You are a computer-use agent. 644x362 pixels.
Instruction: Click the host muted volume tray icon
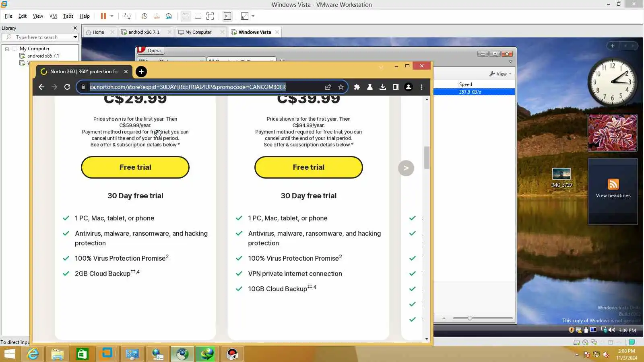(x=607, y=355)
